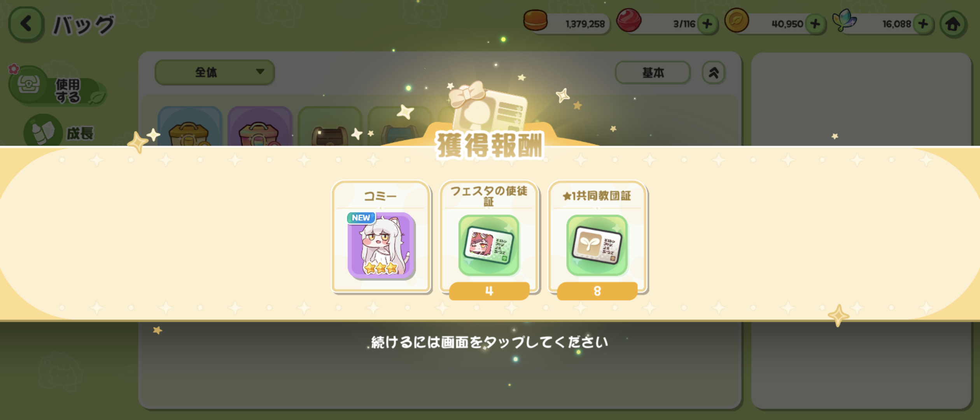980x420 pixels.
Task: Tap the continue prompt text
Action: tap(489, 342)
